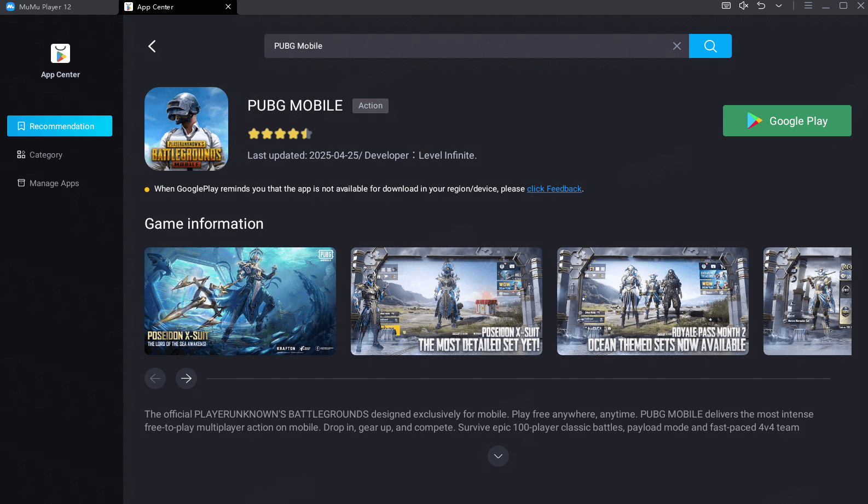Screen dimensions: 868x504
Task: Clear the search text with the X icon
Action: (x=677, y=46)
